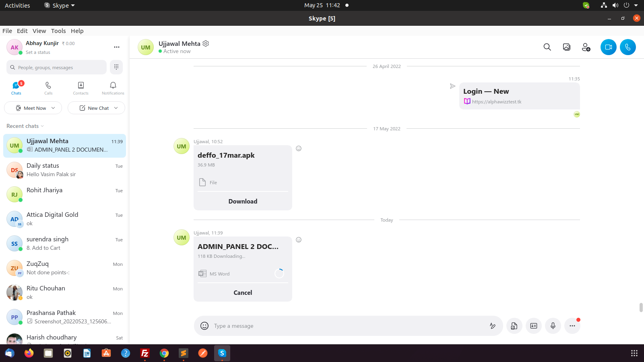
Task: Cancel the ADMIN_PANEL document download
Action: [x=243, y=292]
